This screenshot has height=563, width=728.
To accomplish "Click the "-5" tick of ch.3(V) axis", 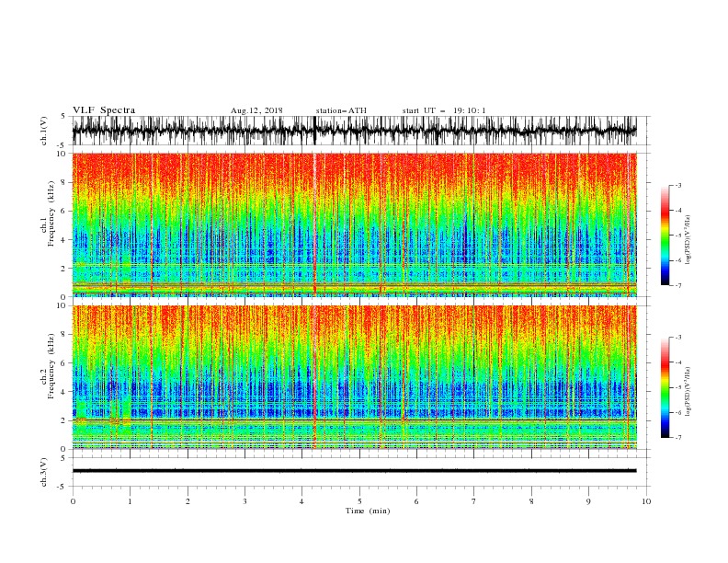I will click(63, 487).
